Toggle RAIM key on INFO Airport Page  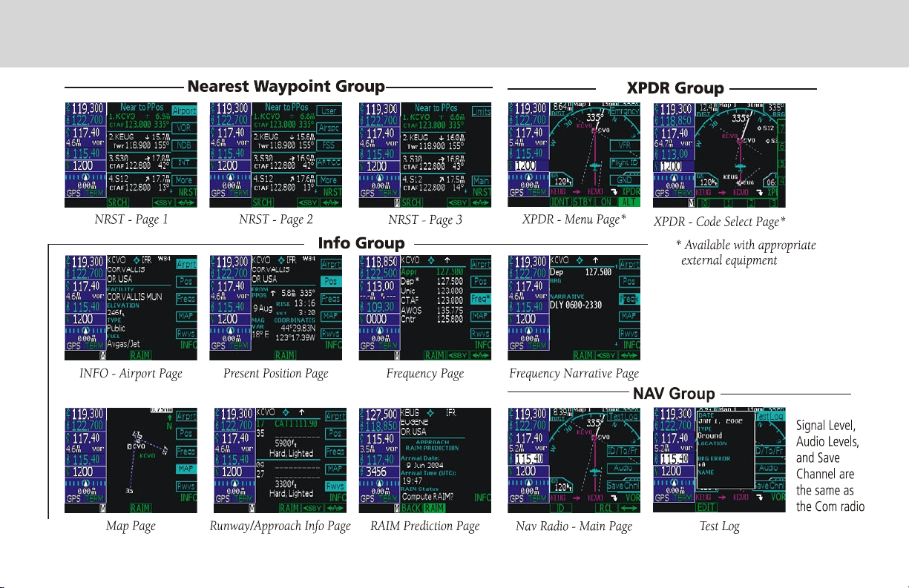point(142,356)
